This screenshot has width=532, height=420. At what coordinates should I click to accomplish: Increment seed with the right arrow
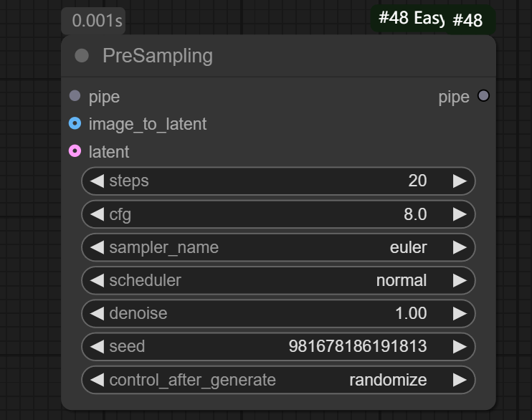point(460,347)
